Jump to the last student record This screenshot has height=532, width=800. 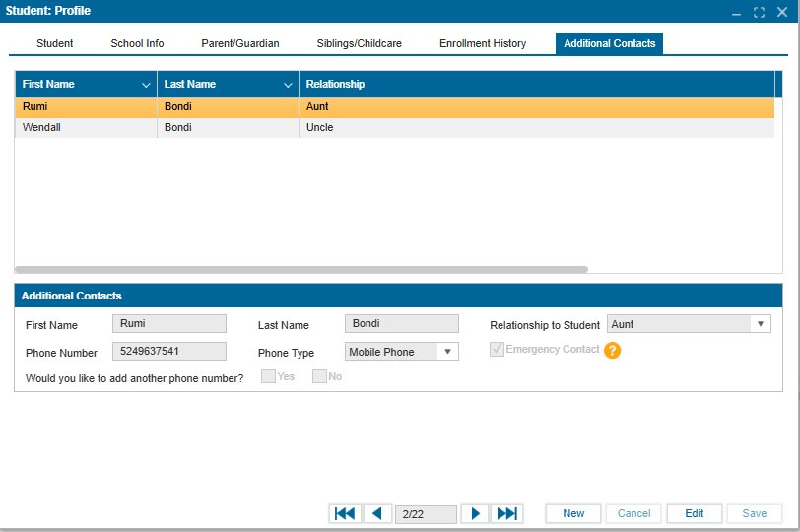coord(506,513)
